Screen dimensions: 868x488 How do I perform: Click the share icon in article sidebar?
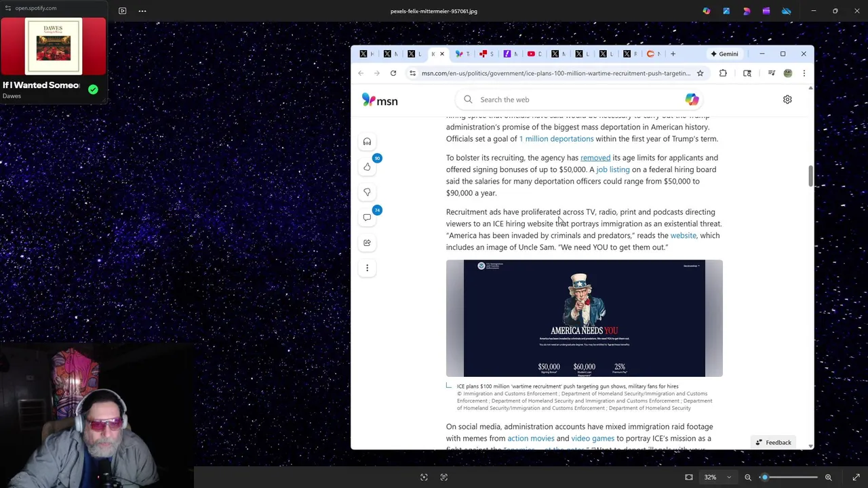tap(367, 243)
